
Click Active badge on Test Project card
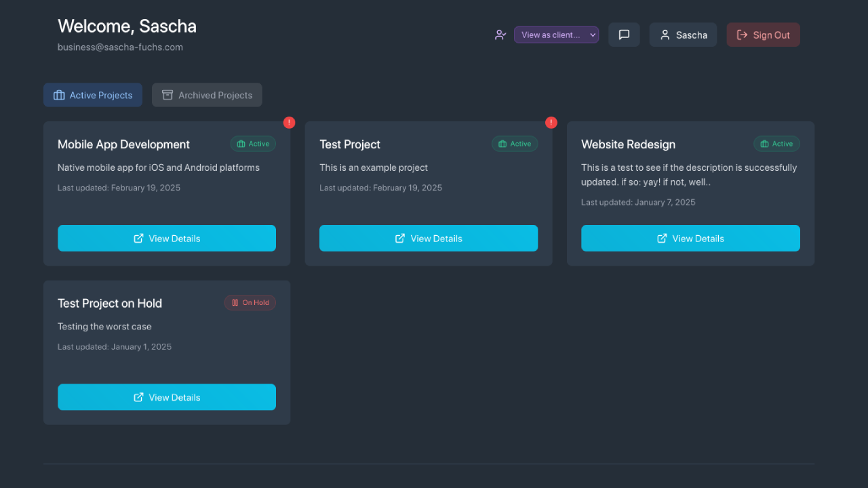[x=515, y=144]
